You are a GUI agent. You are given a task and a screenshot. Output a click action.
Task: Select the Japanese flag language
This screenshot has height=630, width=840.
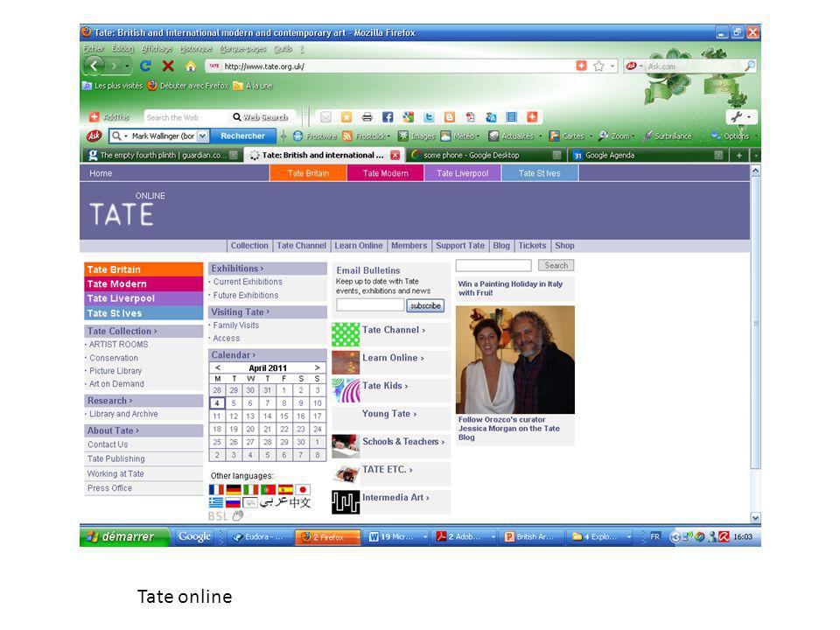303,489
